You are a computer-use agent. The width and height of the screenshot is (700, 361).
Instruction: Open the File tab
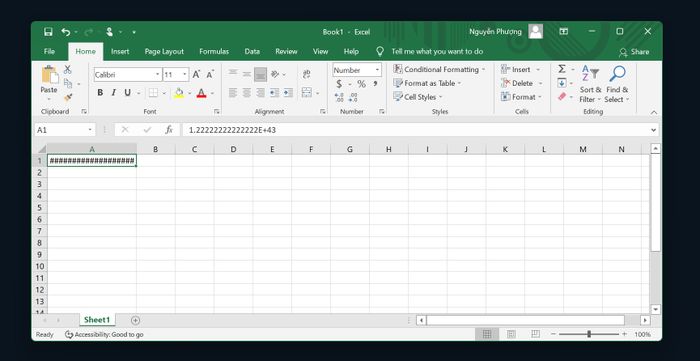click(49, 52)
